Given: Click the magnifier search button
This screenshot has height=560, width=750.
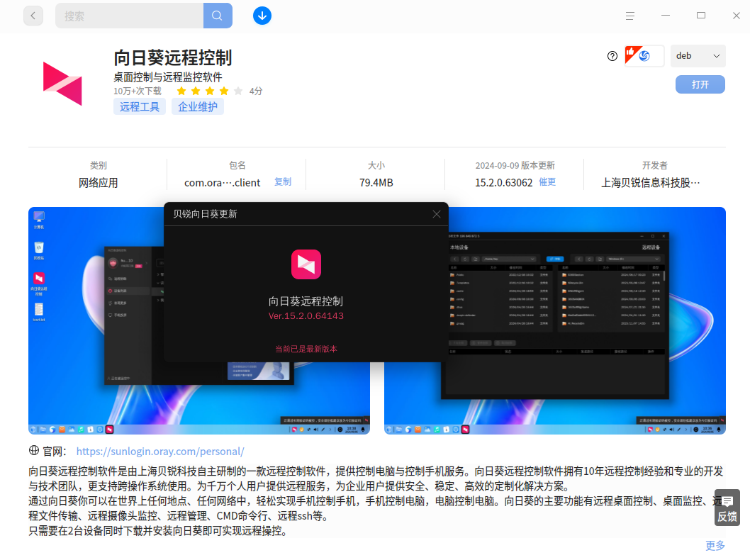Looking at the screenshot, I should (218, 16).
